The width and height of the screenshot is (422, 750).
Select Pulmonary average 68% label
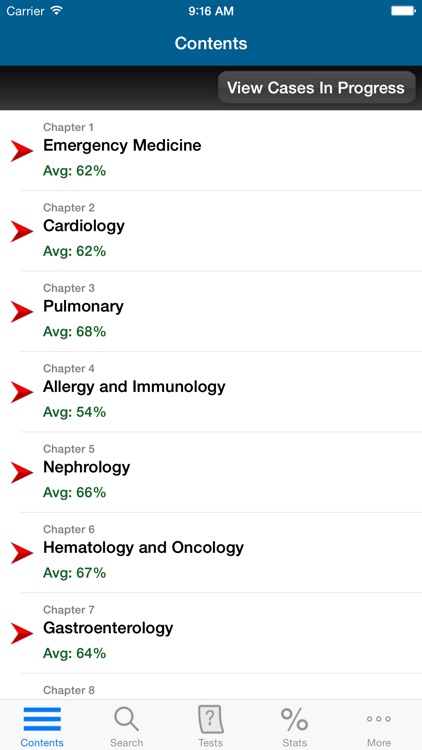pyautogui.click(x=75, y=331)
